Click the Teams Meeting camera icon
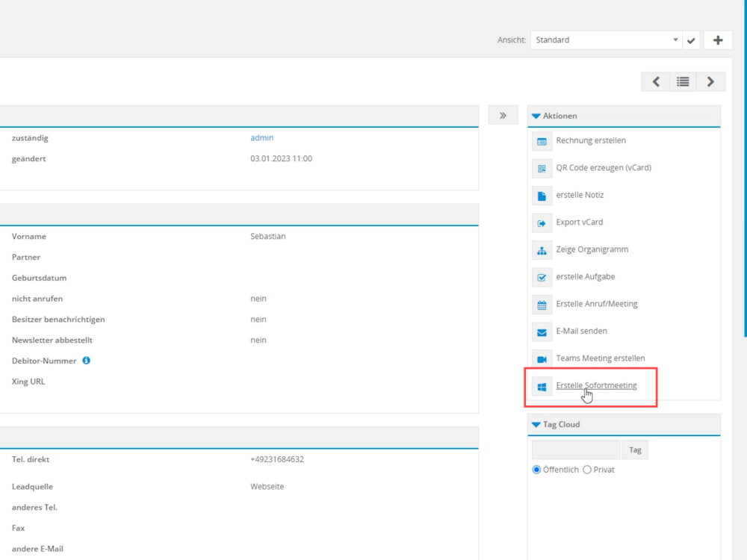 (x=542, y=359)
